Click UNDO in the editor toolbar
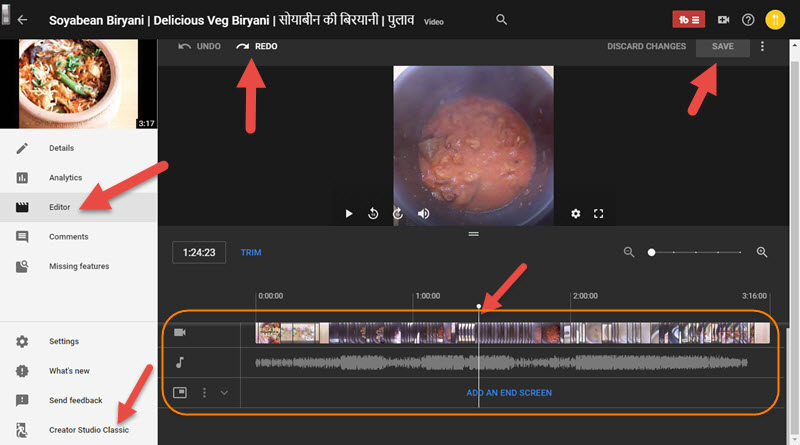Viewport: 800px width, 445px height. 199,46
